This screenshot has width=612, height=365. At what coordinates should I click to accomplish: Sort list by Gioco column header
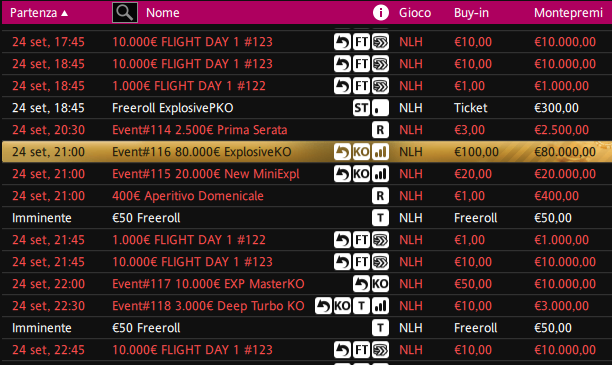pyautogui.click(x=415, y=13)
